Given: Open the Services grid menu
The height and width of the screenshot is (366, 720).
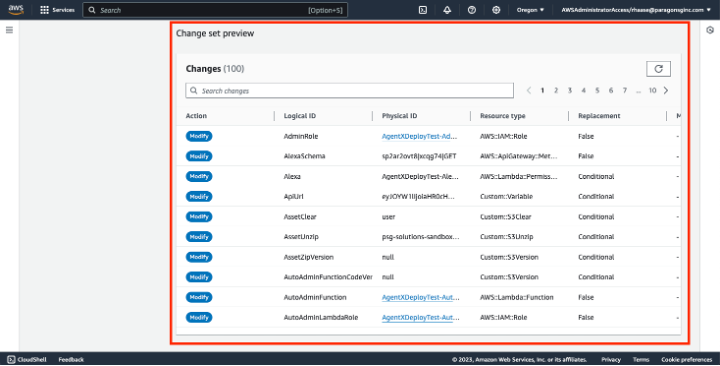Looking at the screenshot, I should (x=57, y=10).
